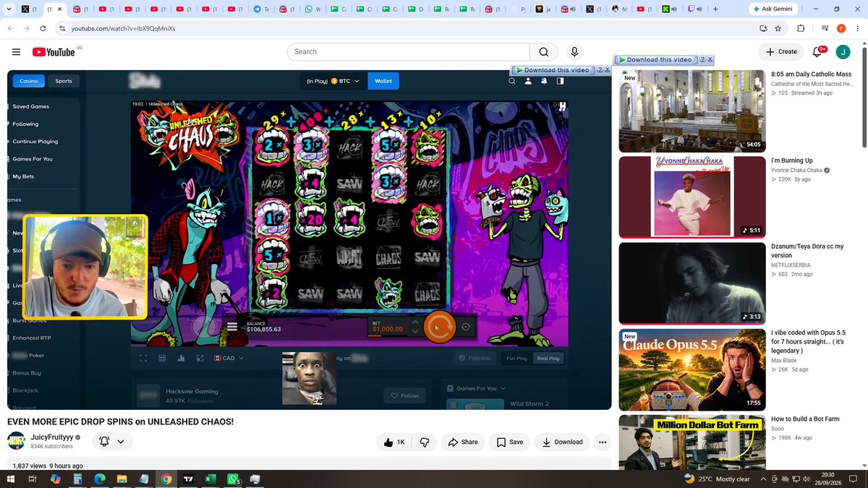Open the Create menu
This screenshot has height=488, width=868.
tap(781, 52)
